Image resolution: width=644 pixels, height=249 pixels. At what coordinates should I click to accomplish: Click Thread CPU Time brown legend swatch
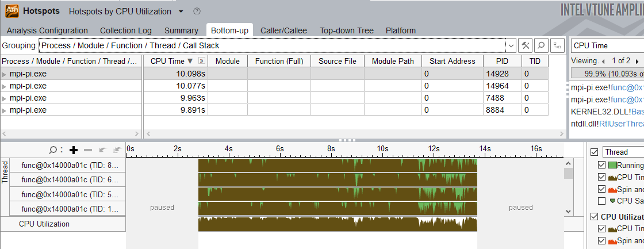coord(612,177)
